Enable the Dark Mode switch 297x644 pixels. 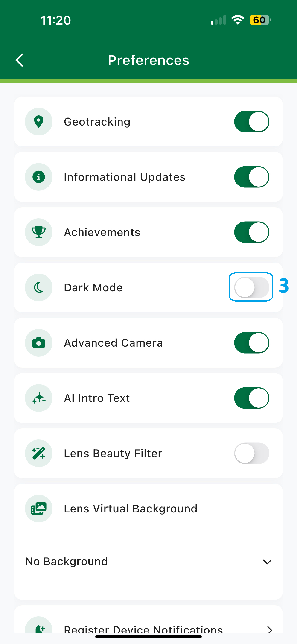click(x=251, y=287)
